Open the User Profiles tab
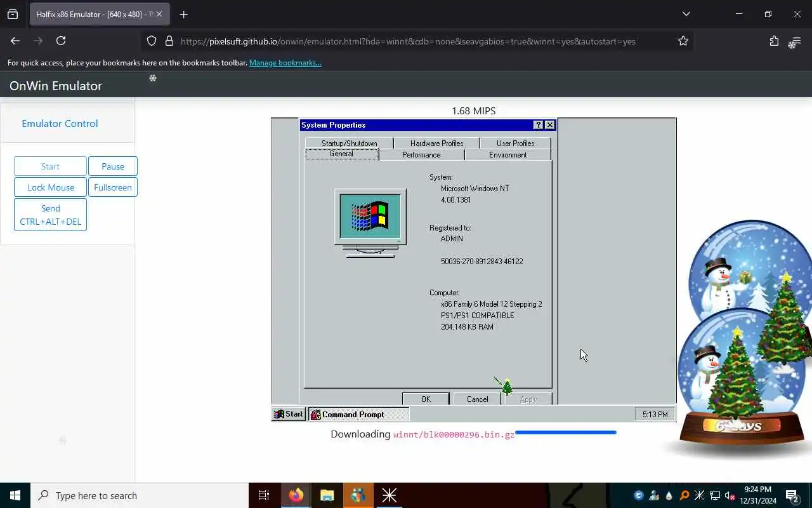Image resolution: width=812 pixels, height=508 pixels. [515, 144]
